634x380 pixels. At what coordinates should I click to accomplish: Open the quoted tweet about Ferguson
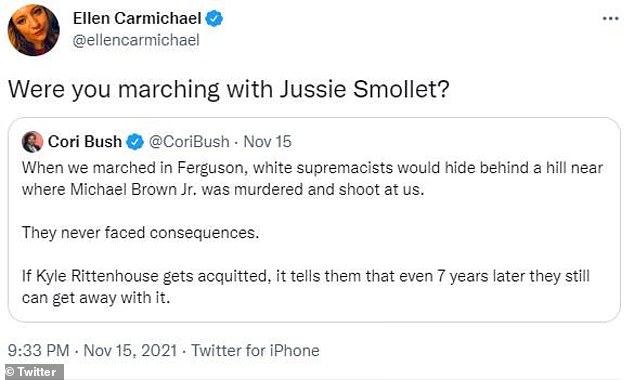(x=314, y=220)
